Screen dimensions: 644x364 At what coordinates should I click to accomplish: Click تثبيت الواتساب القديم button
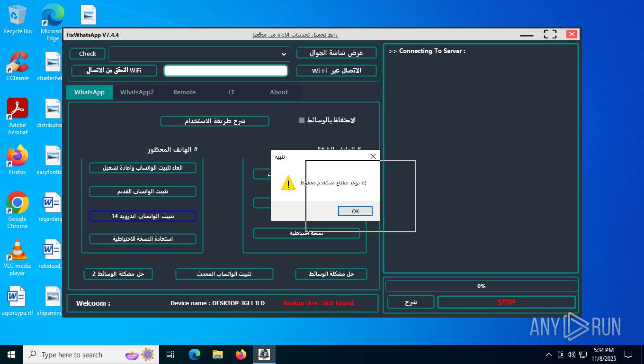tap(143, 191)
